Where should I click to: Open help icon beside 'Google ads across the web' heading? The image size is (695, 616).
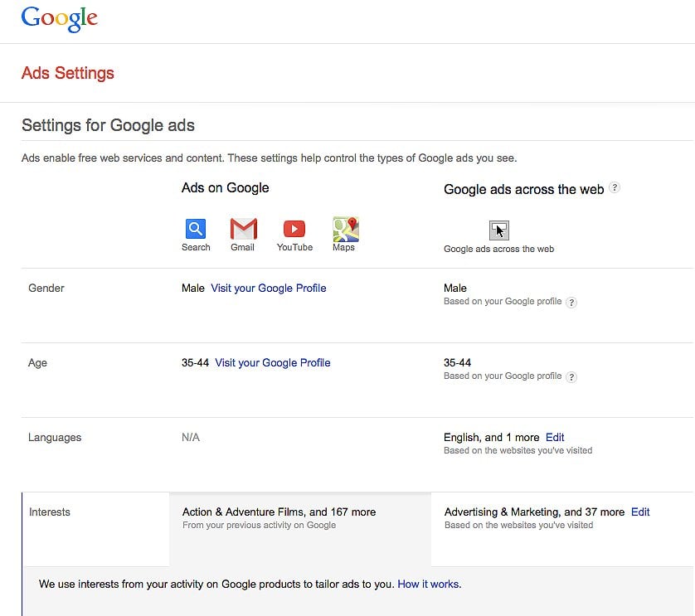615,187
